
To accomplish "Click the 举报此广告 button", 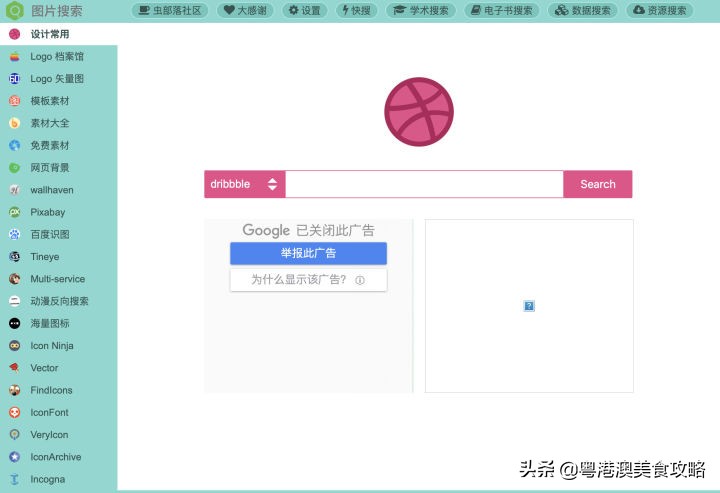I will (x=308, y=253).
